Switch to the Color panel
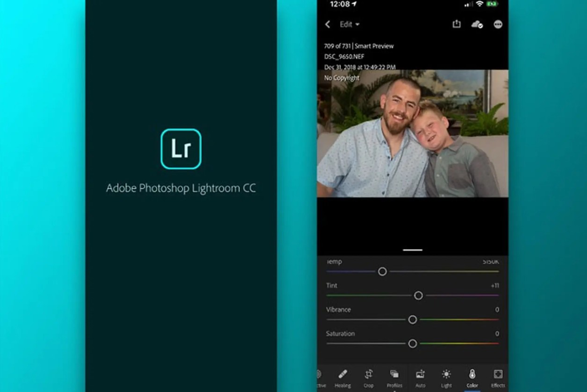Viewport: 587px width, 392px height. [472, 377]
